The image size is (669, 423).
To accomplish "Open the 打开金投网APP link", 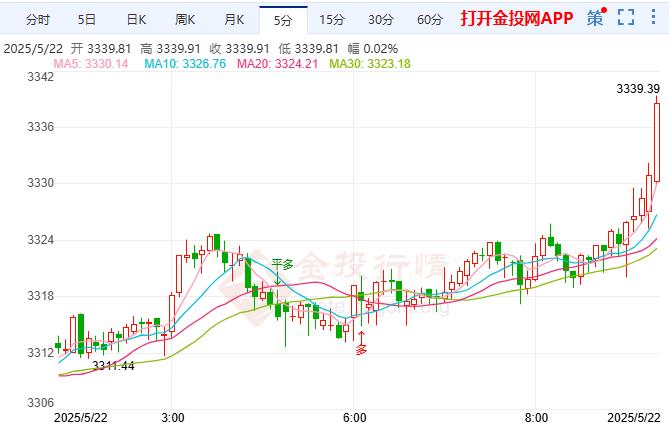I will [x=517, y=18].
